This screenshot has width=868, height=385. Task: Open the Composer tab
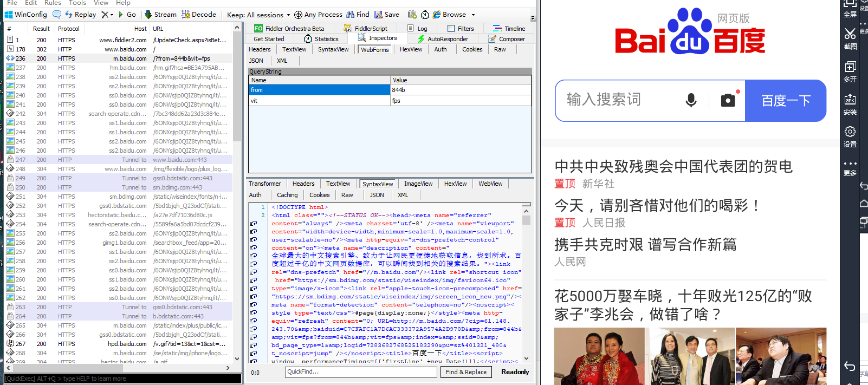point(507,39)
